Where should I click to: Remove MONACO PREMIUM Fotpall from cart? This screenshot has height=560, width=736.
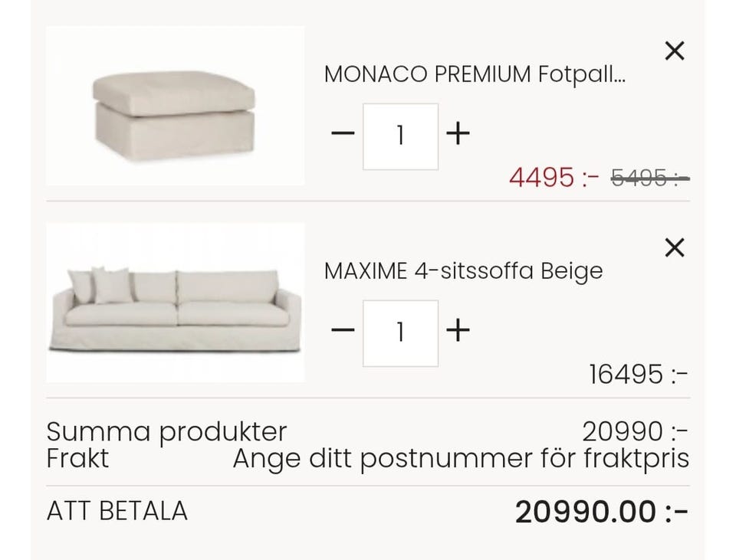coord(674,51)
